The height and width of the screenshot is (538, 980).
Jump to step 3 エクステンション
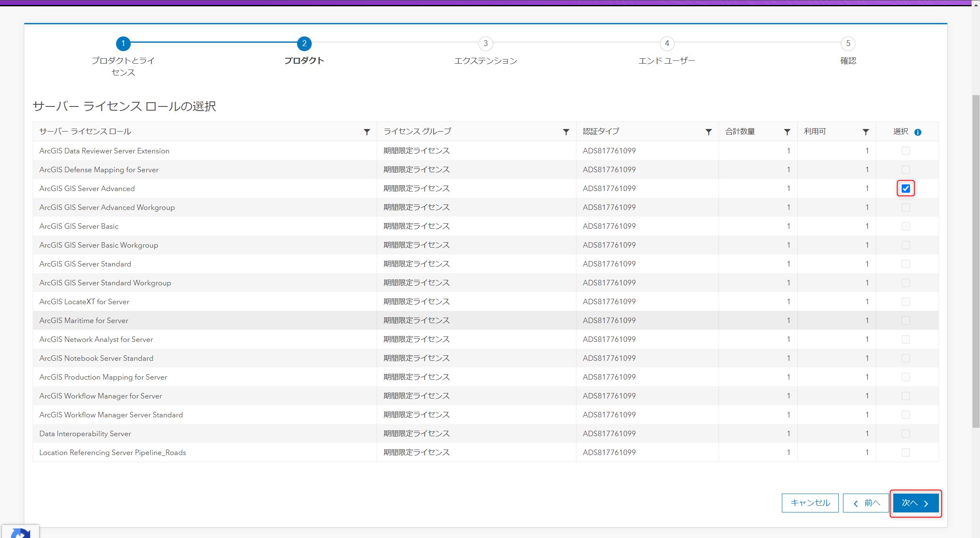click(486, 44)
